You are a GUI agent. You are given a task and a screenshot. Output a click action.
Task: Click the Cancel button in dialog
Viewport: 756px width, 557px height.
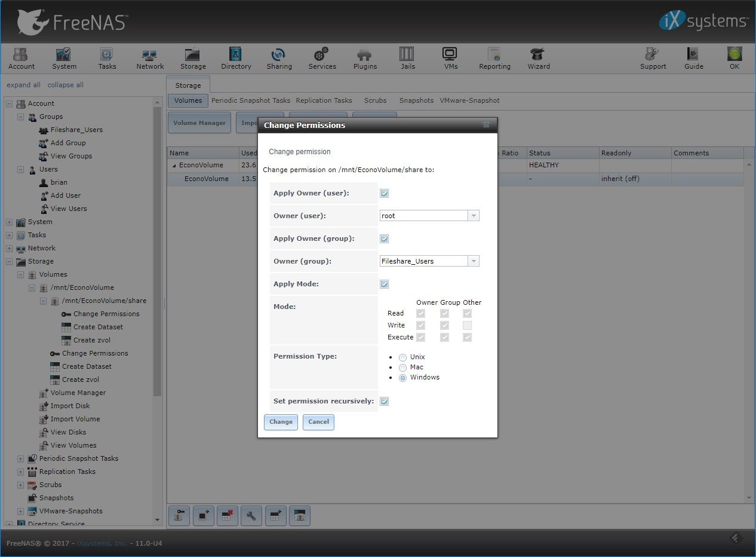click(318, 422)
